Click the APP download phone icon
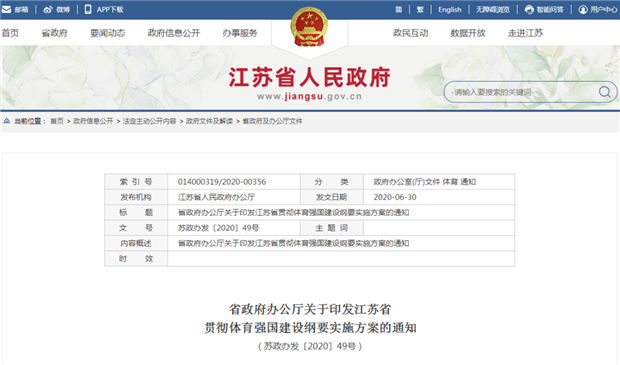620x365 pixels. coord(88,9)
